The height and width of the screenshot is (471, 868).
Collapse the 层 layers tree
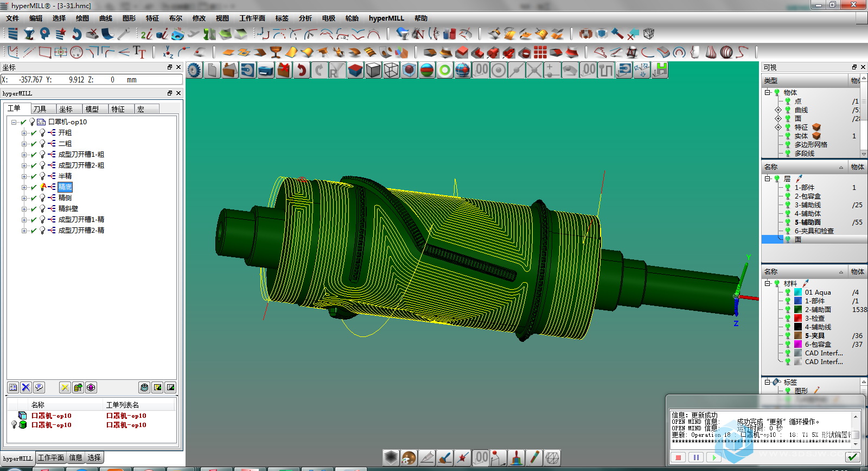tap(768, 179)
